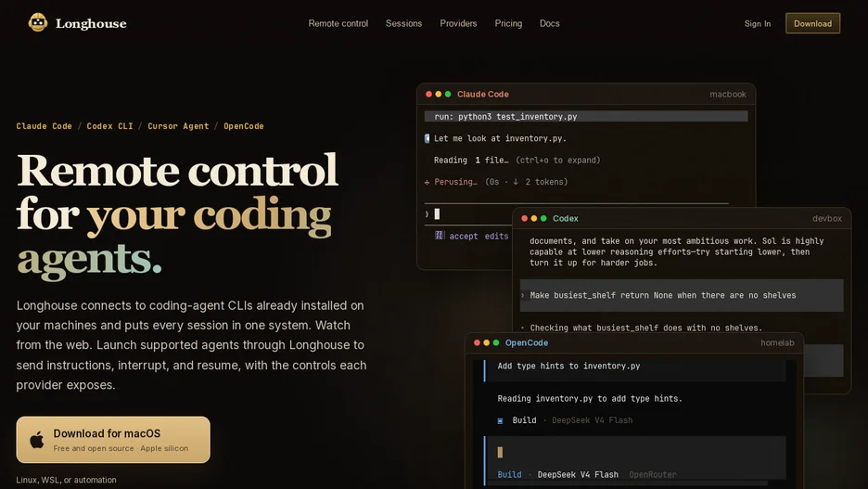Click blue square icon beside Build · DeepSeek V4 Flash

click(500, 421)
